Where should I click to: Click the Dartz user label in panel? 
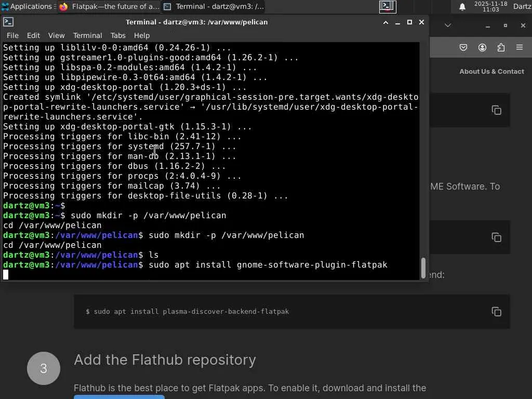(522, 6)
